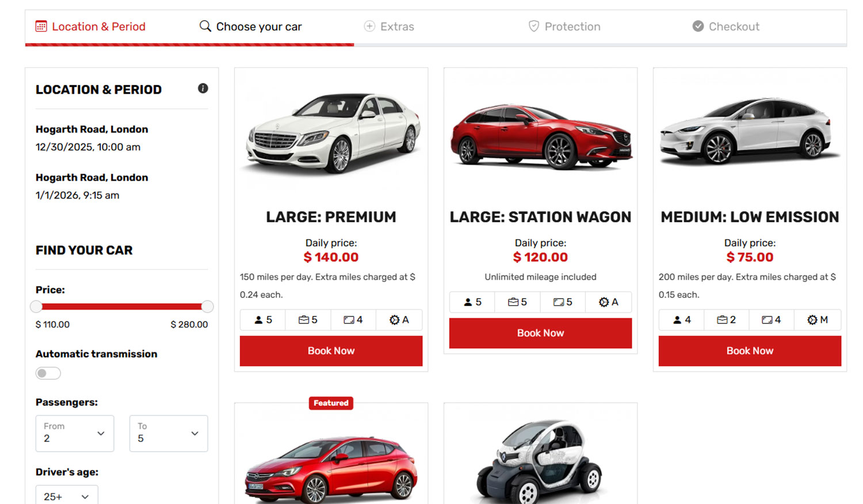Enable the Automatic transmission switch
The width and height of the screenshot is (863, 504).
(48, 373)
